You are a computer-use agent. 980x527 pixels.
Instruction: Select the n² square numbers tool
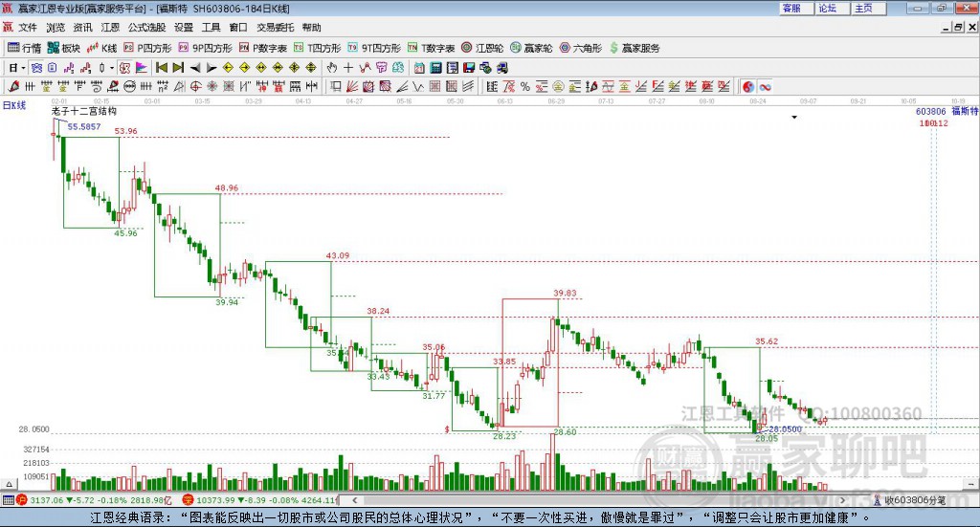tap(163, 87)
